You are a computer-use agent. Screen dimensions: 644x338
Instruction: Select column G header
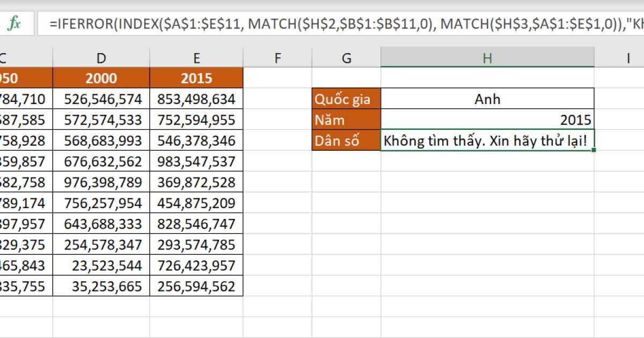(346, 58)
